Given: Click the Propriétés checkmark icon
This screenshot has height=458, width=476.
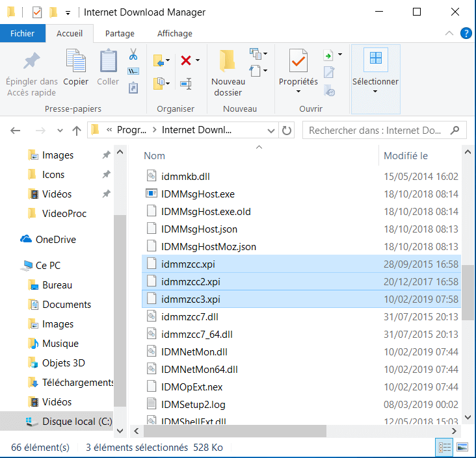Looking at the screenshot, I should pyautogui.click(x=298, y=60).
